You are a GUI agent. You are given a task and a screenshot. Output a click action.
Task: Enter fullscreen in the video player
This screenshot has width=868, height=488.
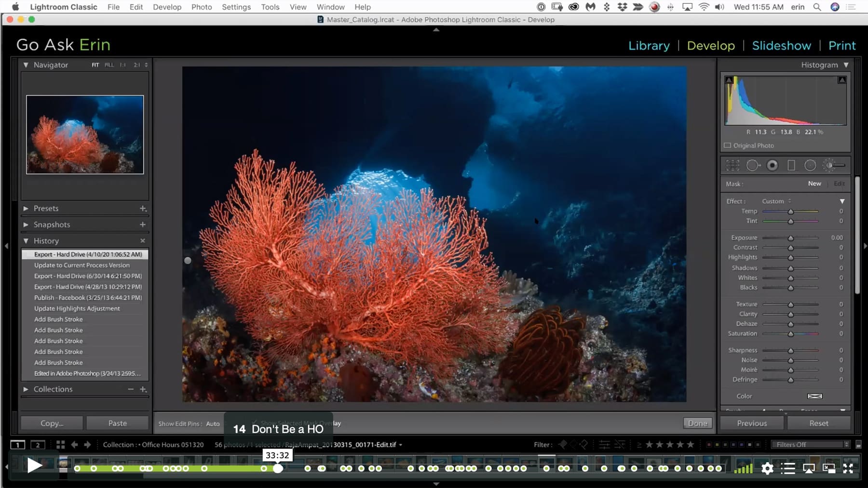click(x=848, y=468)
